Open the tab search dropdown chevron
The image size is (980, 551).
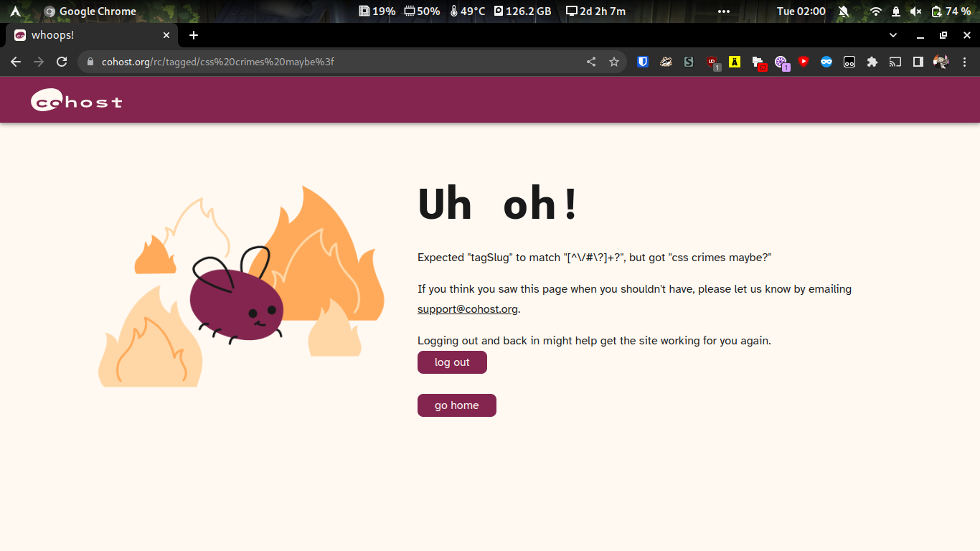coord(892,35)
